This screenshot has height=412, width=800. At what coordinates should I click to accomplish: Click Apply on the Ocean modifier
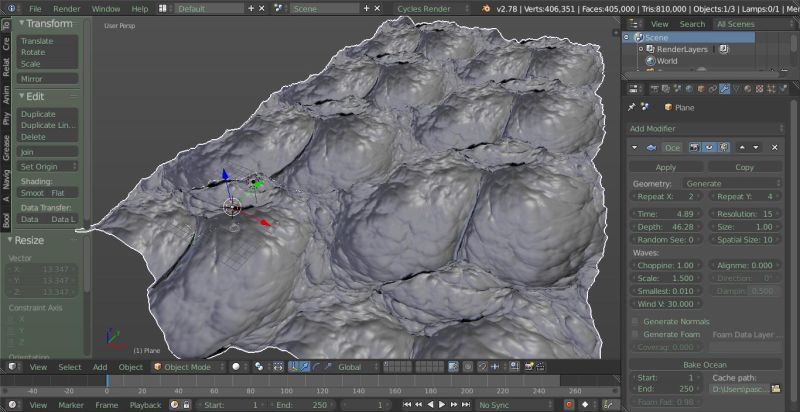pyautogui.click(x=666, y=167)
